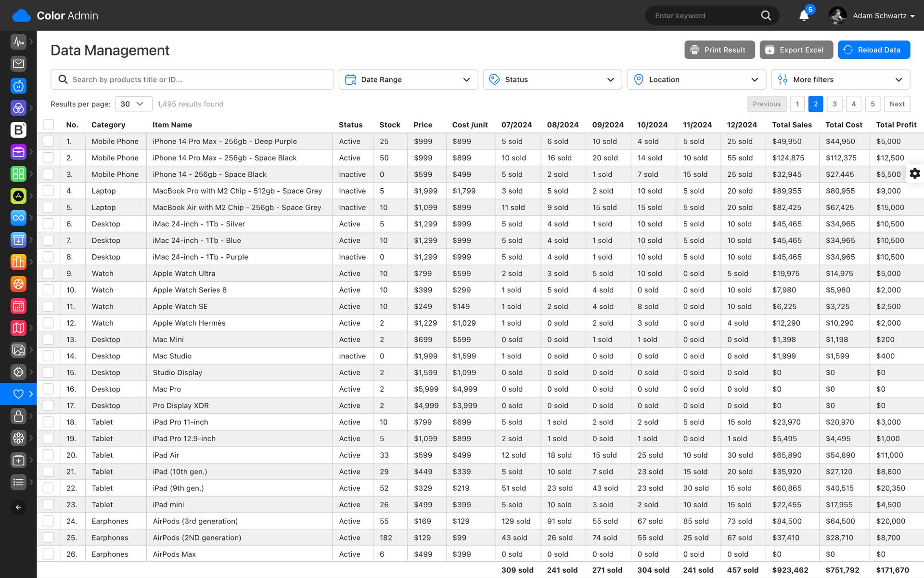
Task: Collapse sidebar with the back arrow button
Action: [x=18, y=507]
